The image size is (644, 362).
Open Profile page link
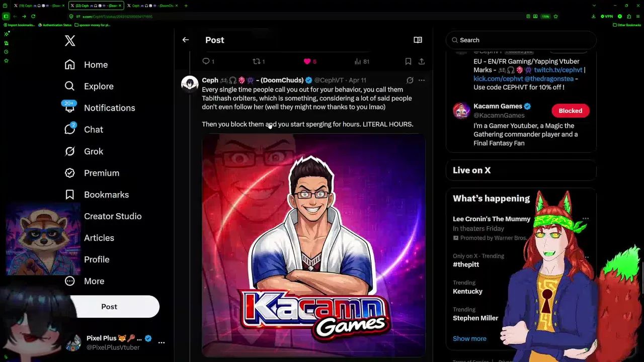click(97, 259)
